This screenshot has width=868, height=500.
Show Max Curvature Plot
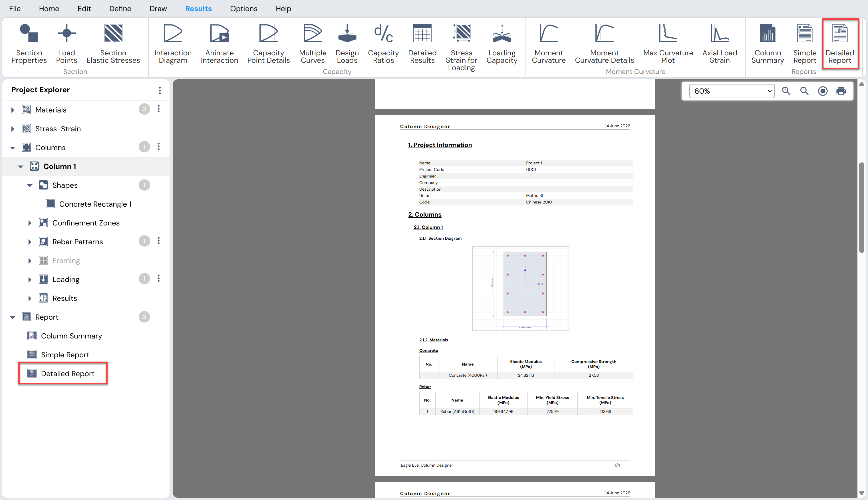coord(668,43)
